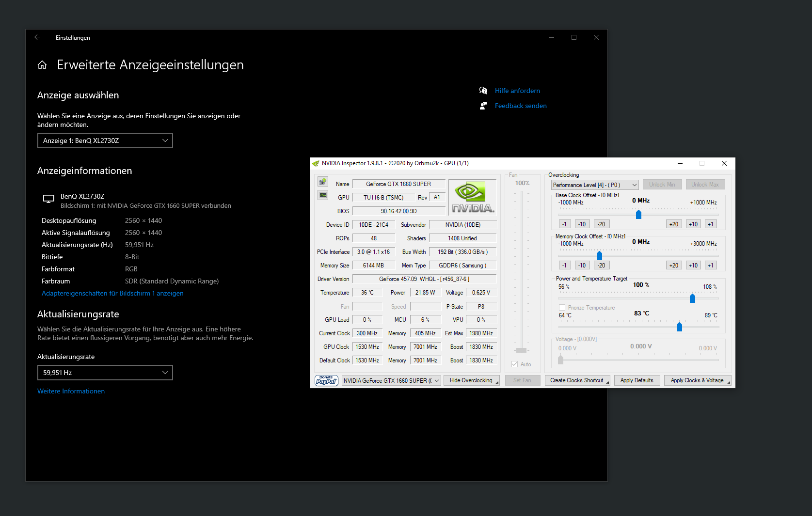The height and width of the screenshot is (516, 812).
Task: Click the Est.Max value 1980 MHz
Action: click(481, 333)
